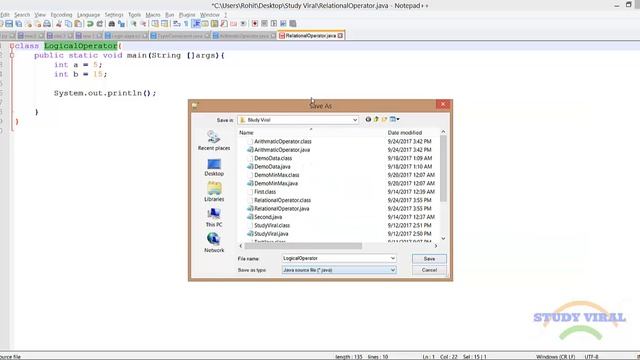Click the green Undo arrow icon
640x360 pixels.
90,24
